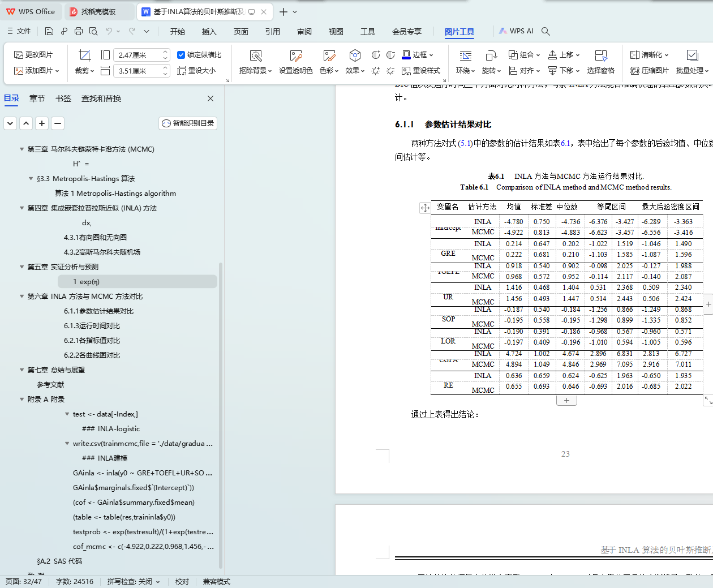Click WPS AI button

[516, 31]
